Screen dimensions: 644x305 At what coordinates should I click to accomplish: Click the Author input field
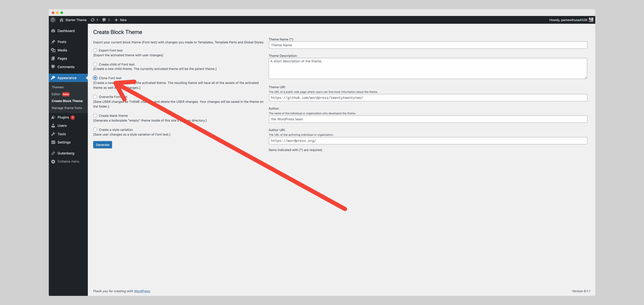pos(428,119)
